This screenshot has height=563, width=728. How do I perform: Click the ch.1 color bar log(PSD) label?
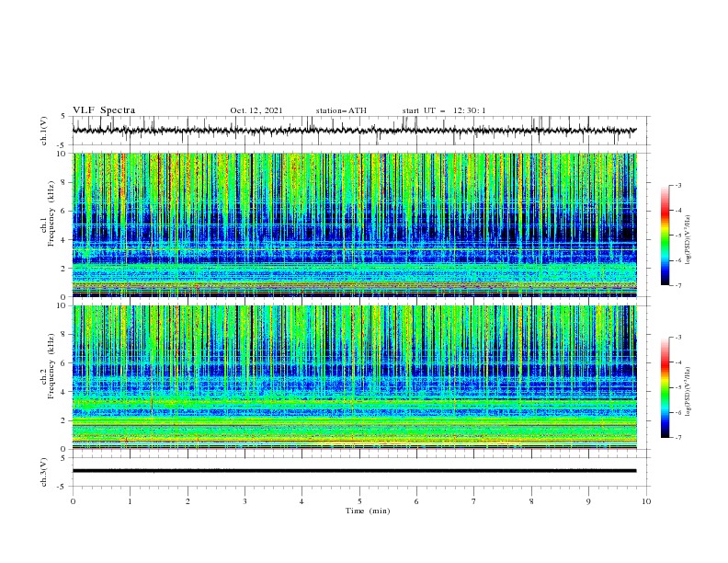click(x=688, y=240)
